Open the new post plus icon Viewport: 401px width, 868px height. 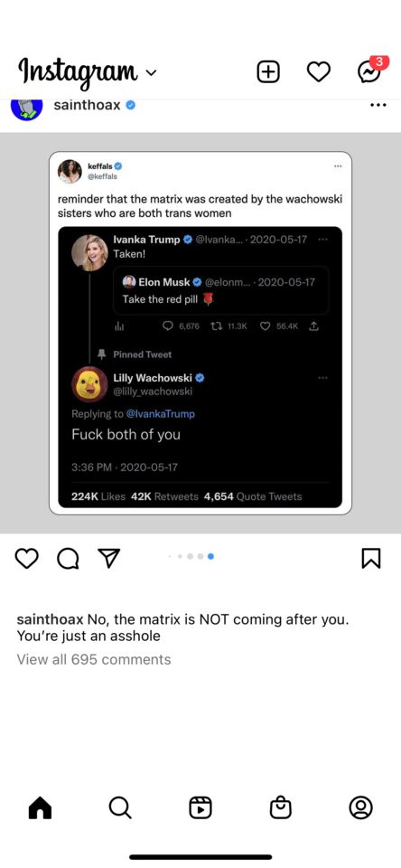tap(268, 72)
